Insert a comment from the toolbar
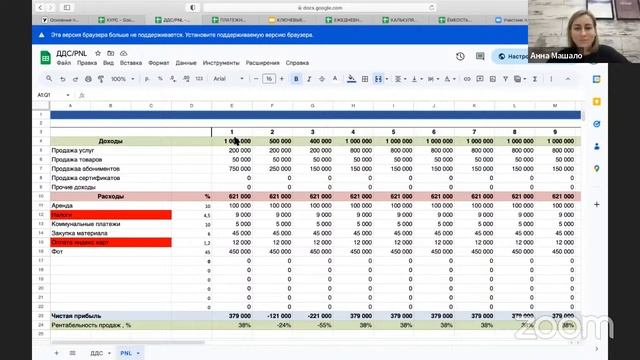The width and height of the screenshot is (640, 360). pos(480,79)
